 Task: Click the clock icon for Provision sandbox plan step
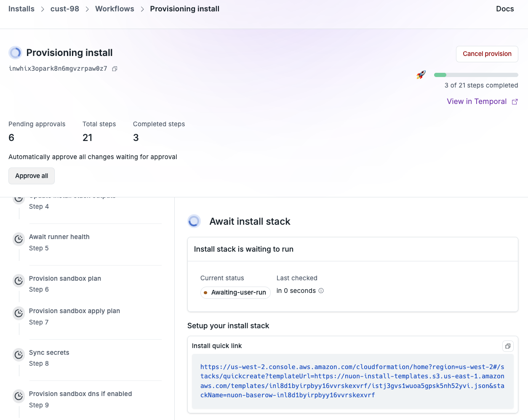click(19, 281)
